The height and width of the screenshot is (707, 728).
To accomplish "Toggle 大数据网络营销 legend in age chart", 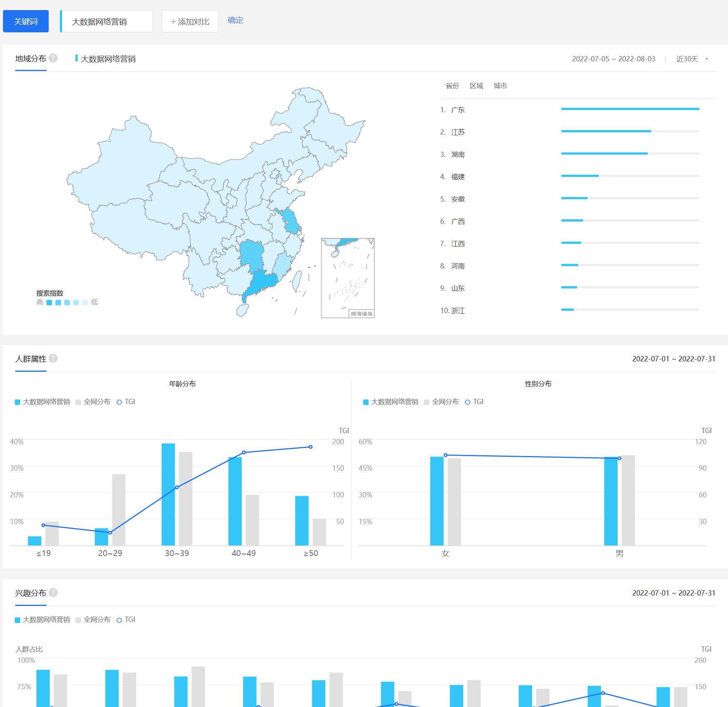I will pyautogui.click(x=42, y=402).
